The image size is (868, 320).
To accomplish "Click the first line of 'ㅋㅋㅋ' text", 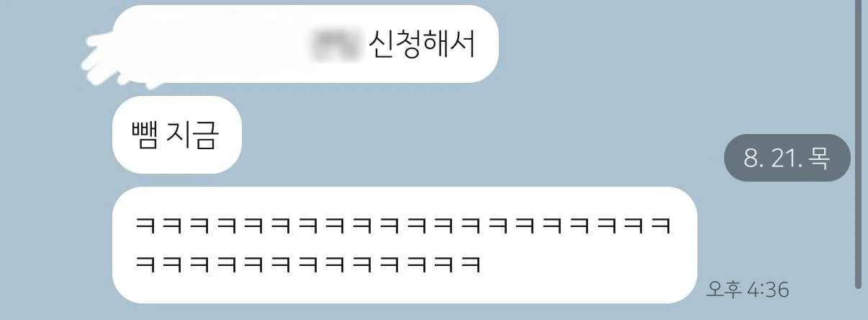I will coord(403,226).
